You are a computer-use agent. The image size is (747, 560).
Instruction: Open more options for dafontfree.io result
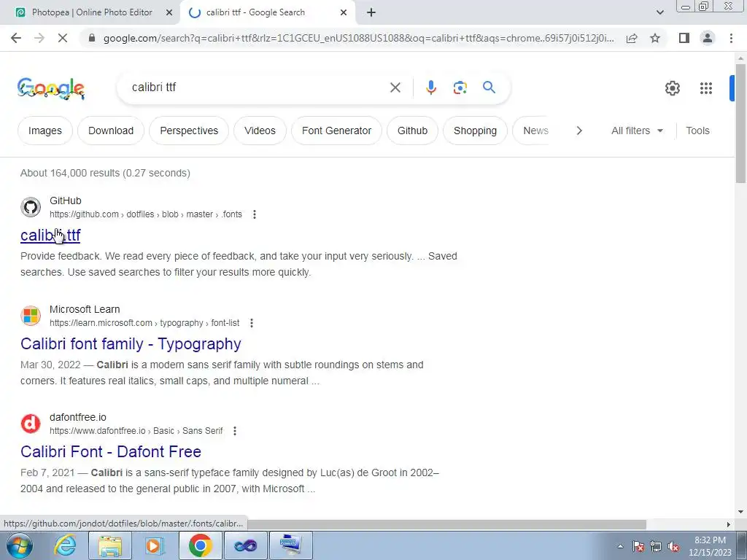[x=234, y=431]
